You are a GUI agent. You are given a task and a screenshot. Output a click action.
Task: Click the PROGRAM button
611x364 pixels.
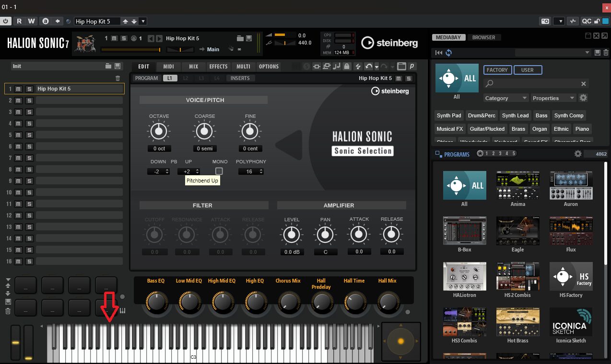(147, 78)
